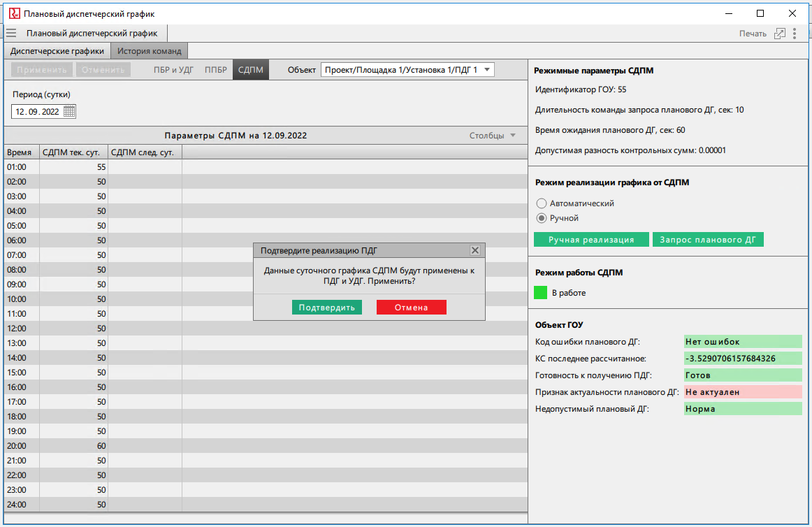The height and width of the screenshot is (527, 812).
Task: Click the Запрос планового ДГ button
Action: 708,239
